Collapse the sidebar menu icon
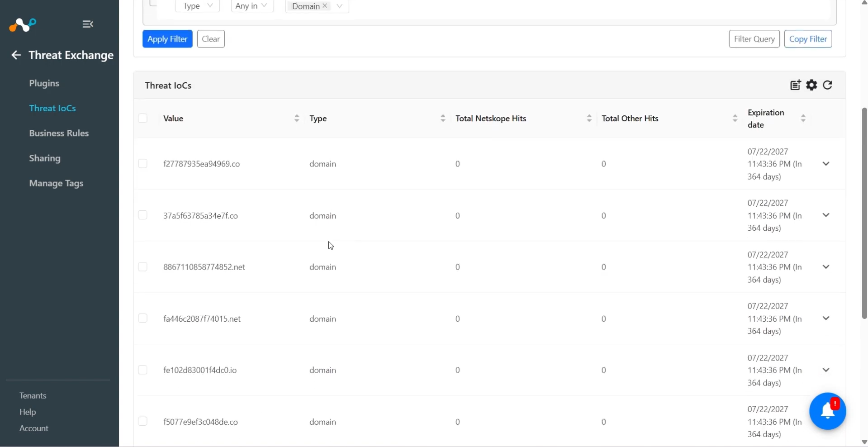 (x=88, y=24)
